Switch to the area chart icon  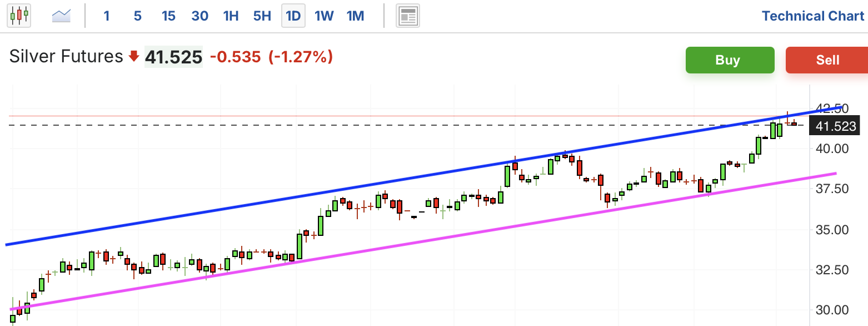coord(61,16)
